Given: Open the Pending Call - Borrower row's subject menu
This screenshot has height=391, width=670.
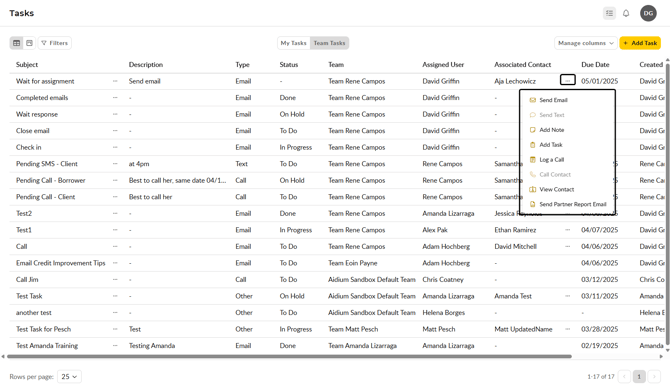Looking at the screenshot, I should 115,180.
